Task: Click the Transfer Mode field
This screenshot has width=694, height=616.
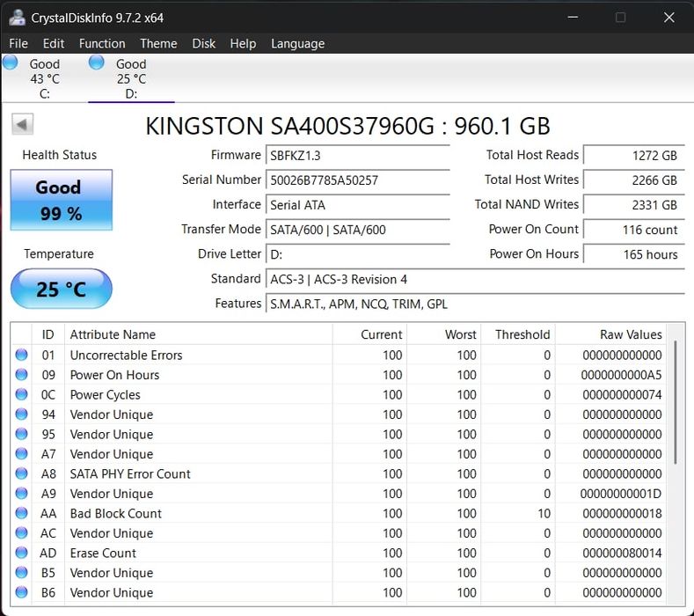Action: click(358, 230)
